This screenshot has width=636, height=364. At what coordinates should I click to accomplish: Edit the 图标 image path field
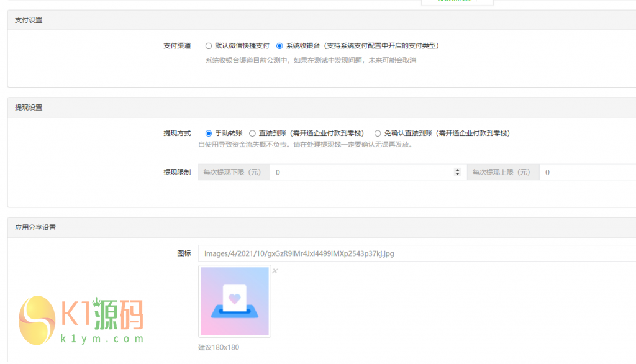pos(373,253)
